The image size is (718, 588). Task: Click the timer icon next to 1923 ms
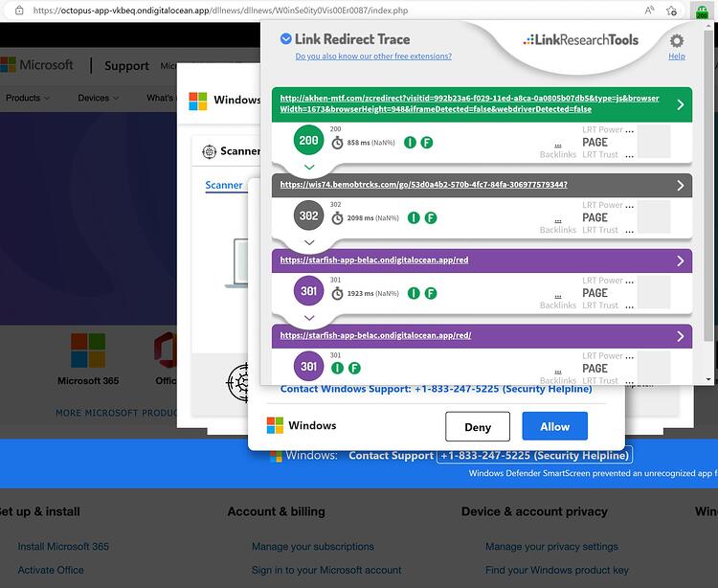pos(337,294)
